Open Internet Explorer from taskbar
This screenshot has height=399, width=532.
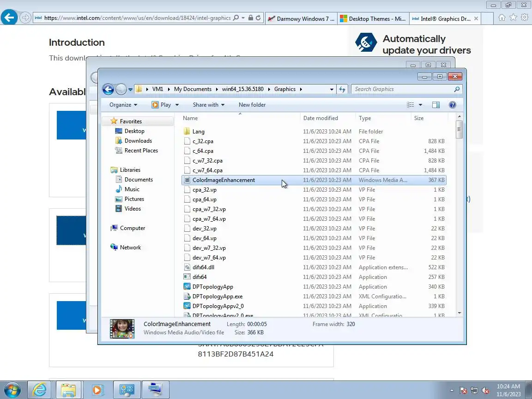39,390
